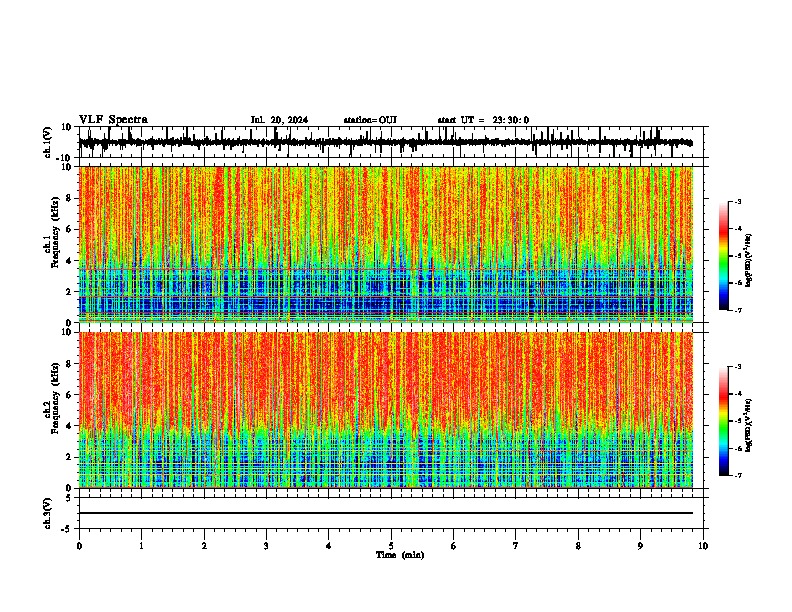Screen dimensions: 792x612
Task: Click the -7 label on ch.1 color scale
Action: [738, 310]
